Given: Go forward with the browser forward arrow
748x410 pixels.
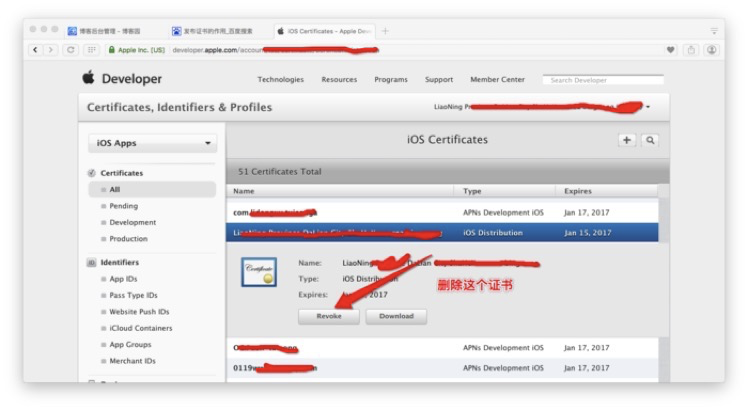Looking at the screenshot, I should [51, 50].
